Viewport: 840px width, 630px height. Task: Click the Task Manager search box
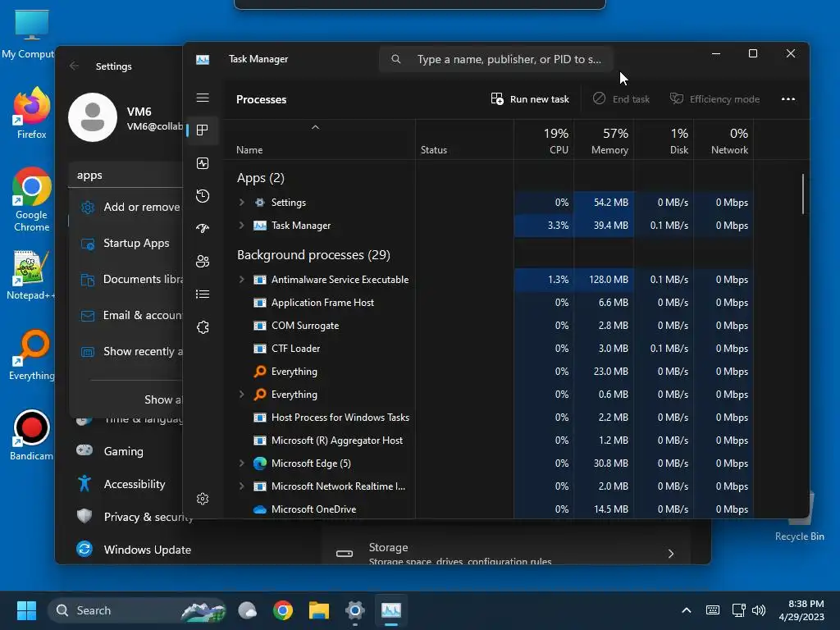coord(495,59)
